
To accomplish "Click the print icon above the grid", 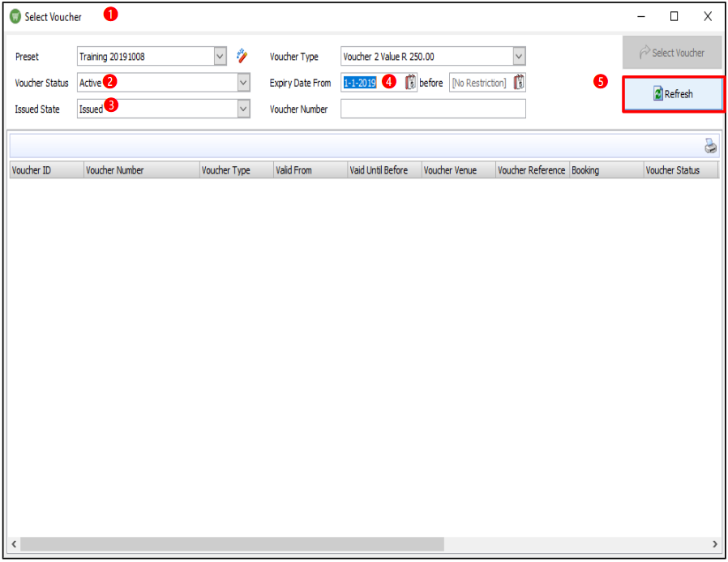I will pyautogui.click(x=710, y=146).
